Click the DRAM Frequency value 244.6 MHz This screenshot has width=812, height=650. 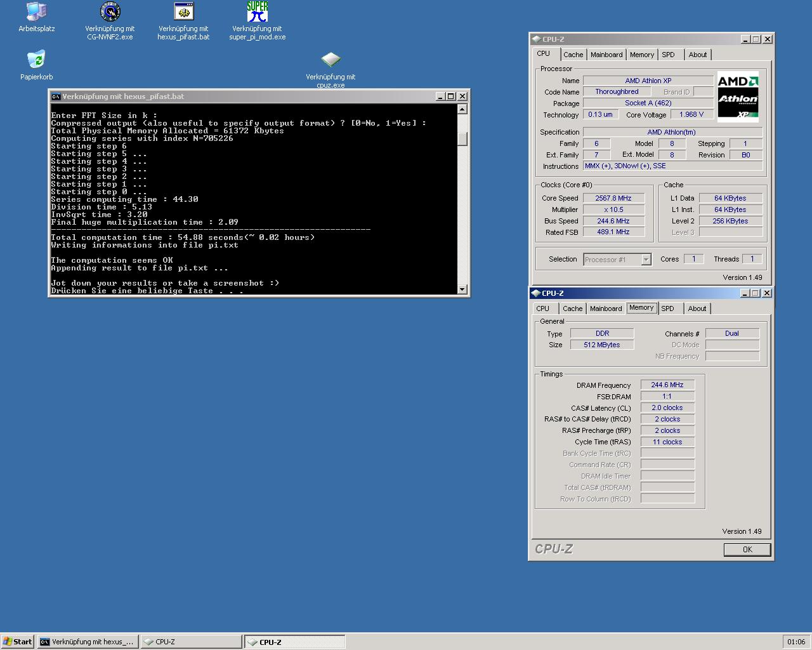(667, 385)
